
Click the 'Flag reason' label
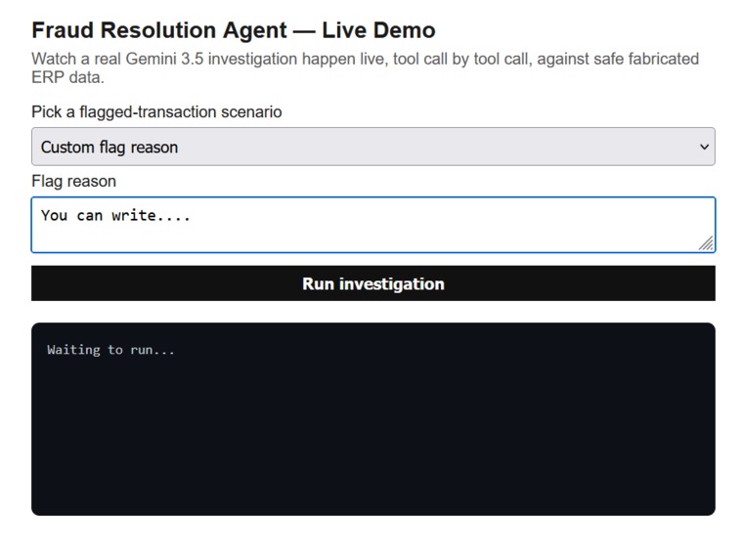pyautogui.click(x=74, y=181)
